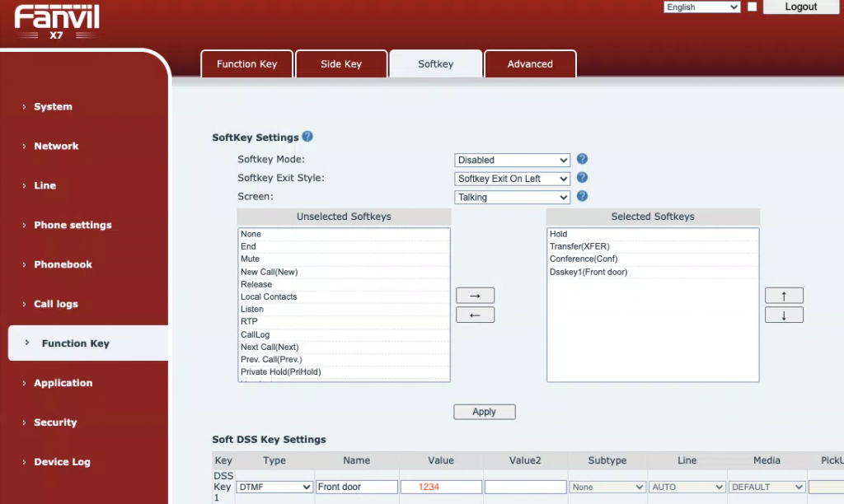
Task: Click up arrow beside Selected Softkeys
Action: [x=783, y=295]
